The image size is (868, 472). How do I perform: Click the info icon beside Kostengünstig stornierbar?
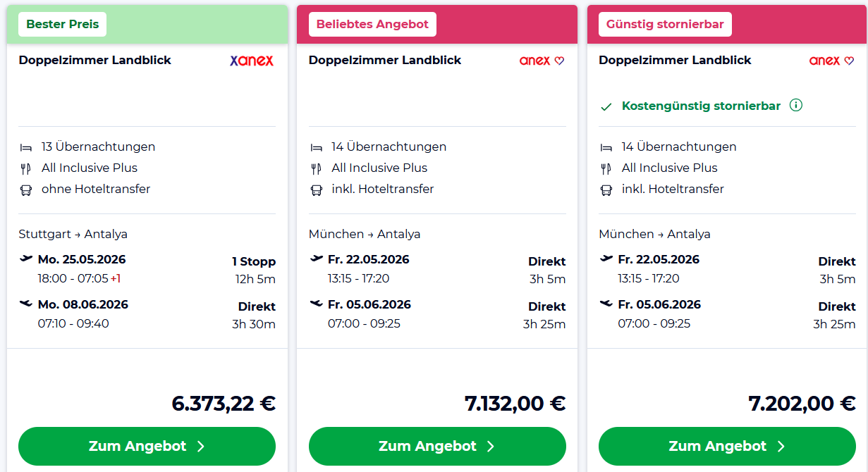pyautogui.click(x=796, y=106)
